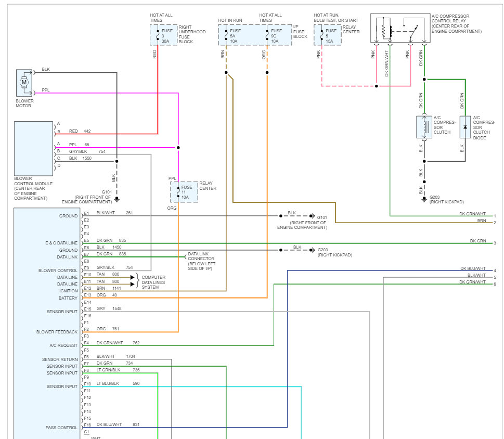
Task: Click the E11 TAN data line arrowhead
Action: (133, 284)
